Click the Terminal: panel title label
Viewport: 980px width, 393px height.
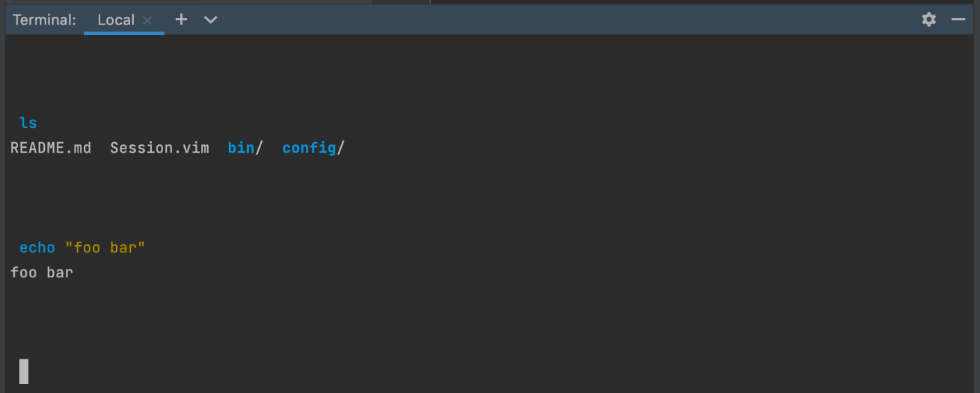(x=44, y=20)
